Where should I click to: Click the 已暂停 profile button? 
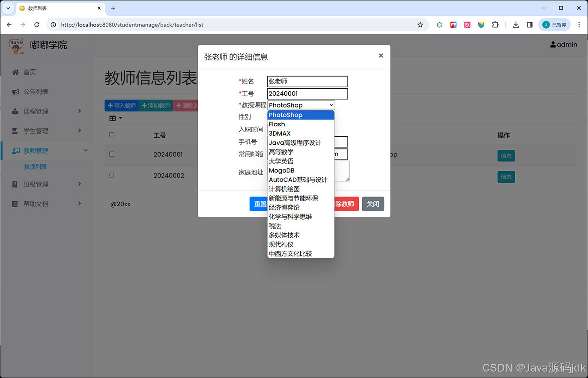(555, 25)
